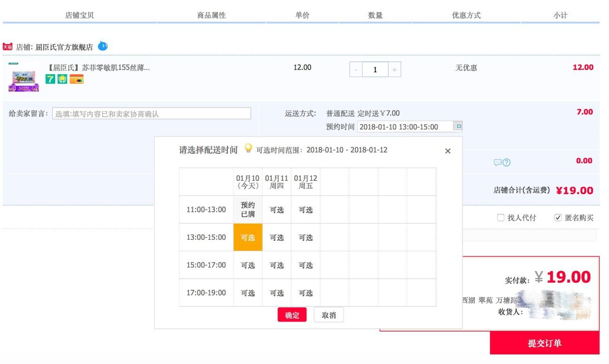Click the green 7-day return badge
The image size is (609, 364).
tap(50, 79)
